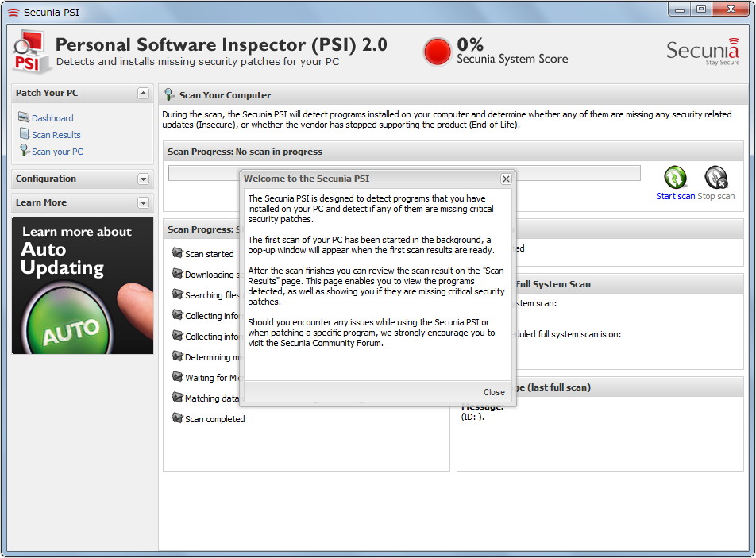
Task: Click the Dashboard icon in sidebar
Action: pos(24,117)
